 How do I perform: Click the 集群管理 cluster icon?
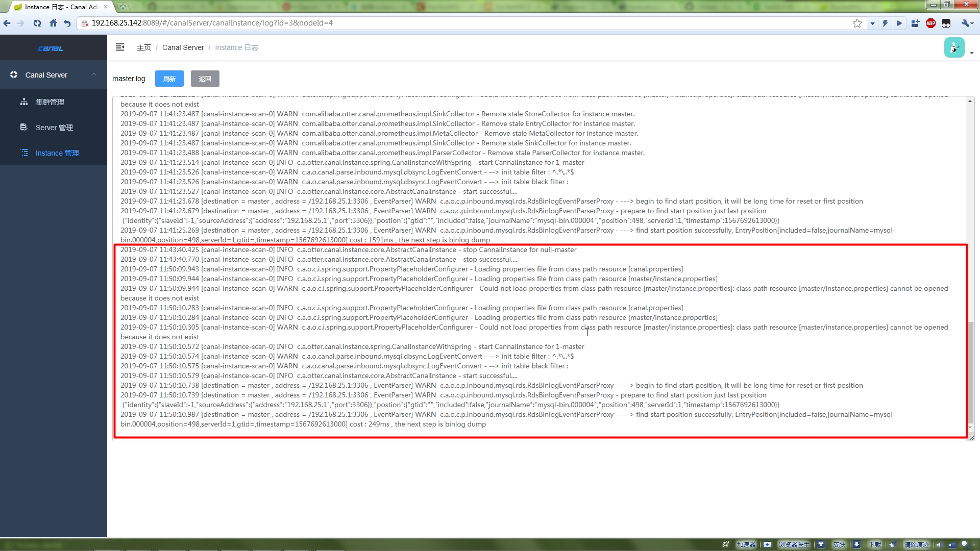[x=24, y=102]
